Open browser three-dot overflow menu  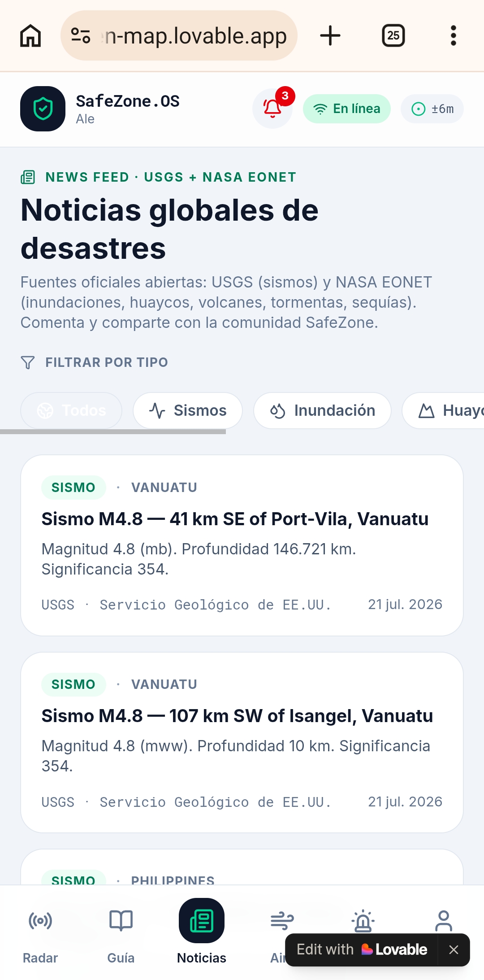(x=454, y=35)
